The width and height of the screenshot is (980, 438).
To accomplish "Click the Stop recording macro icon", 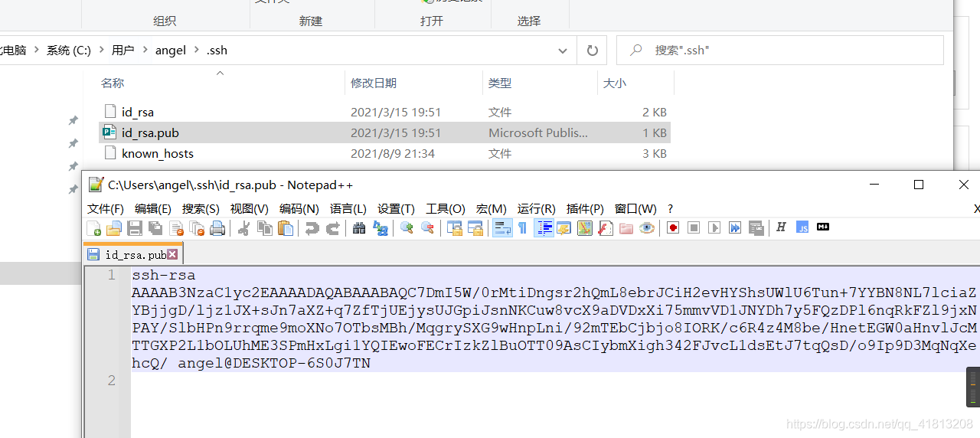I will [694, 228].
